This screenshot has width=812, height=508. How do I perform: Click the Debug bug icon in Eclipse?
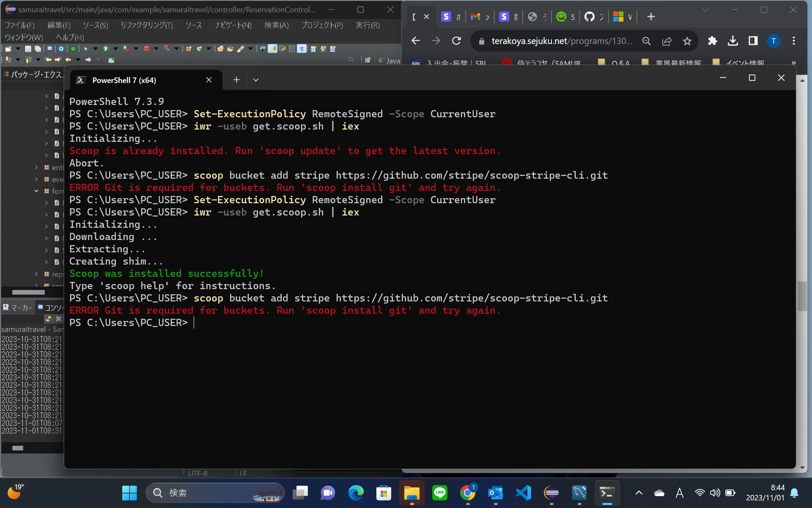(x=85, y=49)
